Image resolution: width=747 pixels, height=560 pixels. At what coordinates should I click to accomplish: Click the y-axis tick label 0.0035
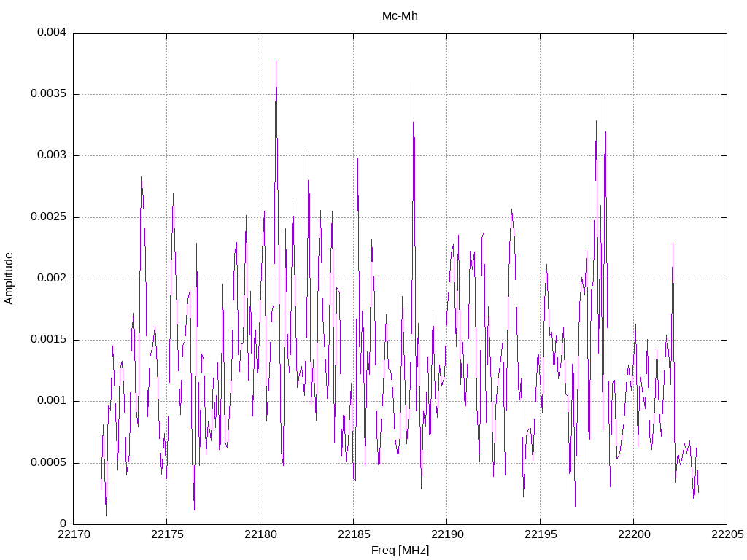[x=48, y=93]
